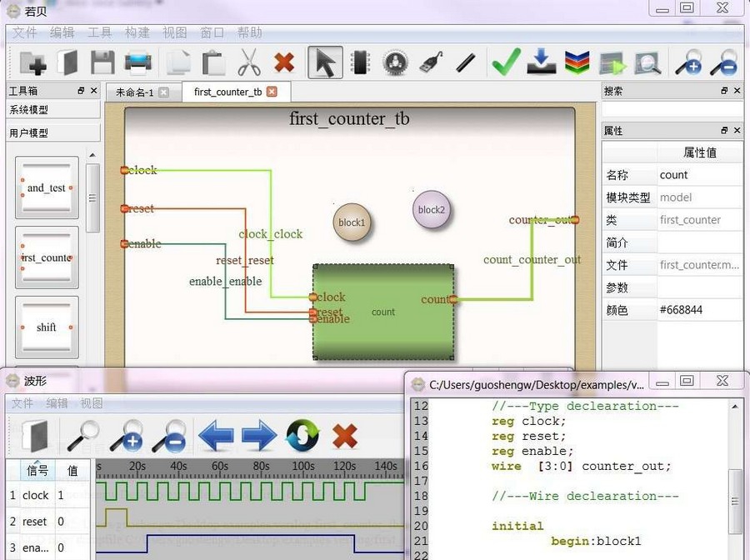Click the blue right arrow in waveform window
This screenshot has height=560, width=750.
point(259,435)
